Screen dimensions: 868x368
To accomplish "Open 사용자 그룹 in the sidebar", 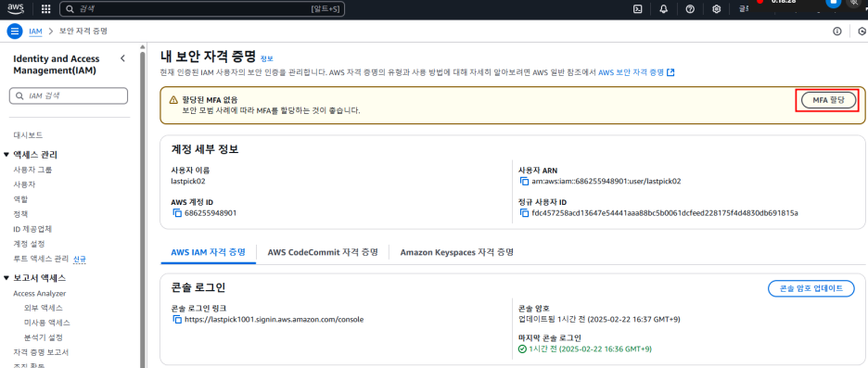I will (33, 170).
